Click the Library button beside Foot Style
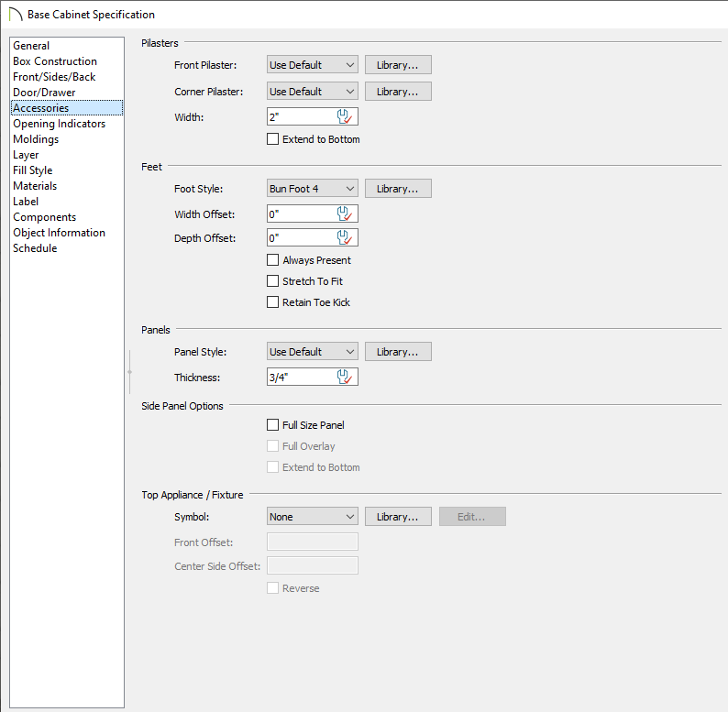The image size is (728, 712). click(398, 189)
